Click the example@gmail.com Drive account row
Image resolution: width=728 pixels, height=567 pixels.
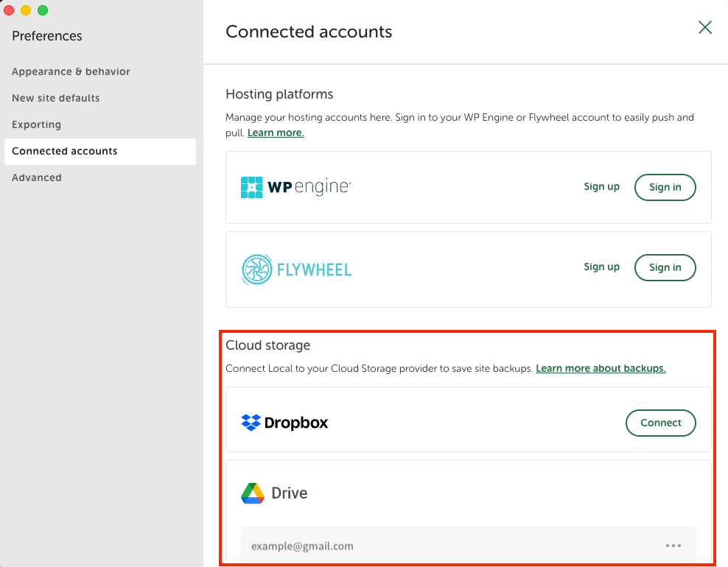[x=468, y=546]
